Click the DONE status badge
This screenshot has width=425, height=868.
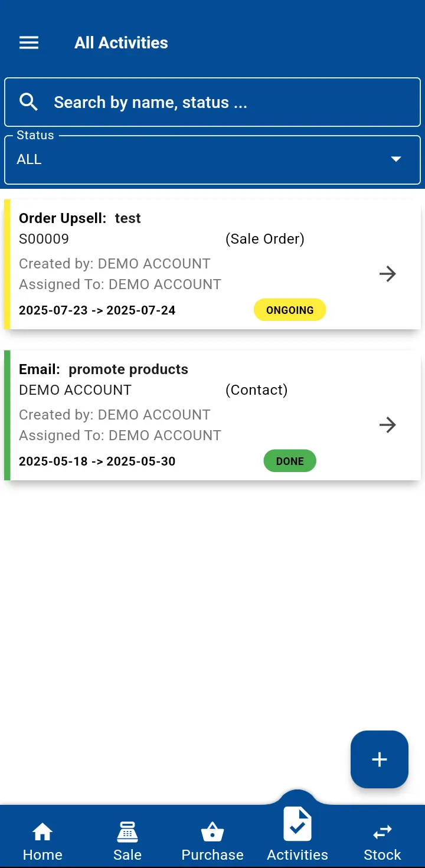(290, 461)
